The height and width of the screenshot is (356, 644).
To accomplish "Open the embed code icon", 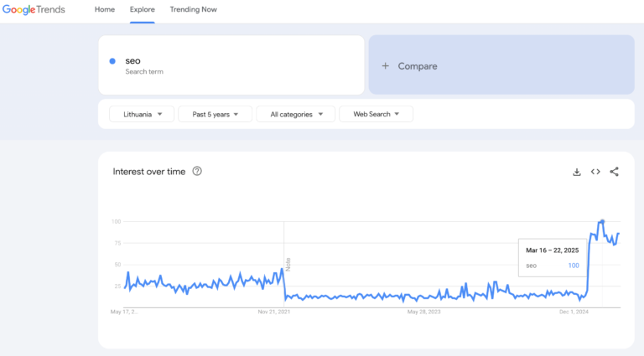I will click(x=595, y=172).
